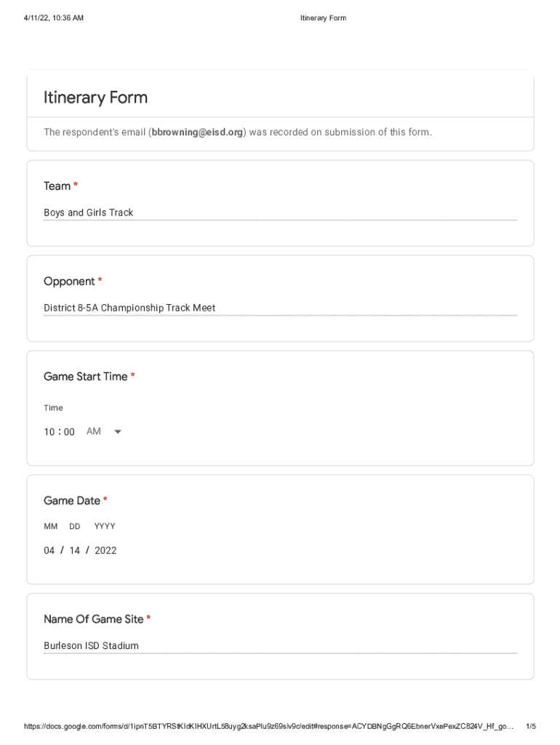Viewport: 560px width, 745px height.
Task: Click the '4/11/22, 10:36 AM' print timestamp
Action: click(53, 18)
